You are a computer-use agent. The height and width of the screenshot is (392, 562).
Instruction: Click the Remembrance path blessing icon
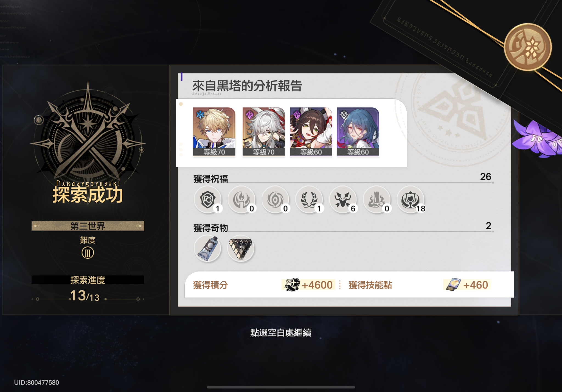pyautogui.click(x=241, y=200)
